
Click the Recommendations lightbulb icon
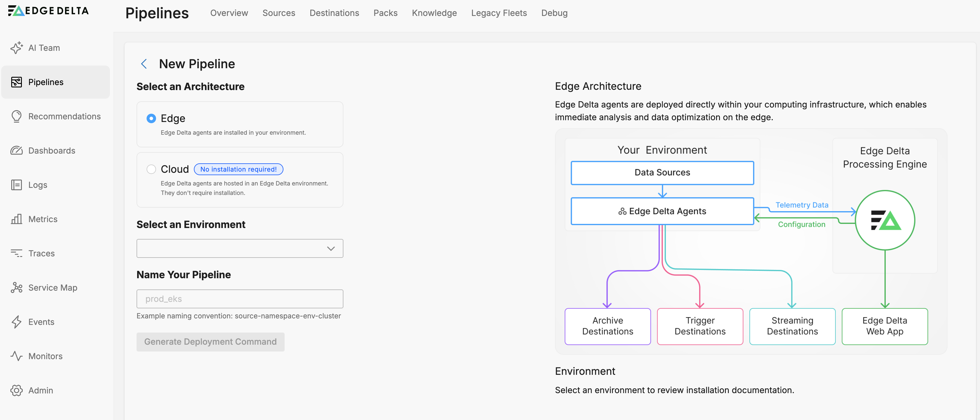pyautogui.click(x=16, y=116)
